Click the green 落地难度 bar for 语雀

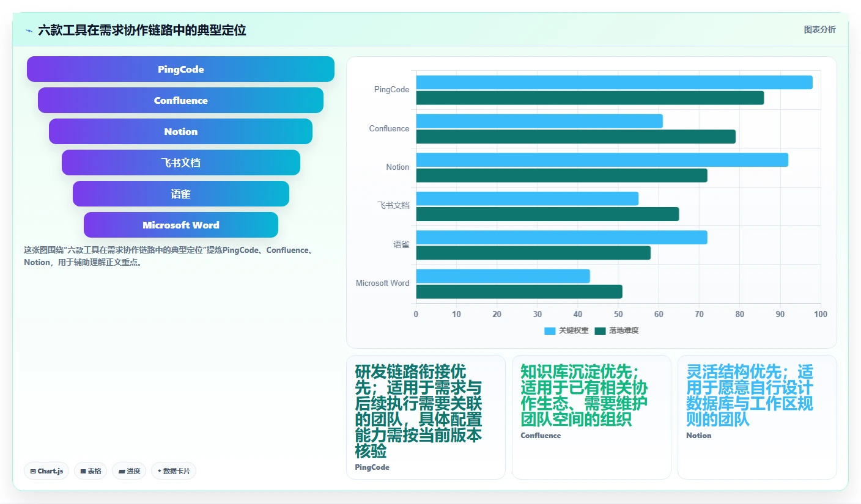(533, 252)
